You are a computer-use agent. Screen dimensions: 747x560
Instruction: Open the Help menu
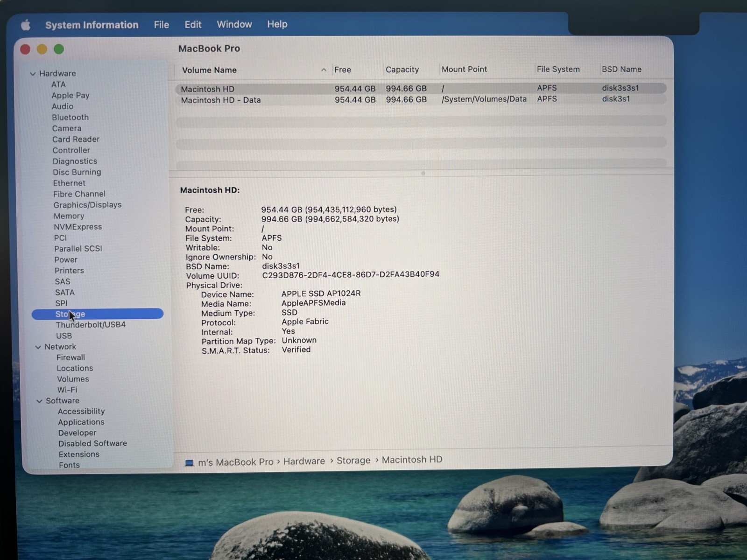pyautogui.click(x=277, y=24)
